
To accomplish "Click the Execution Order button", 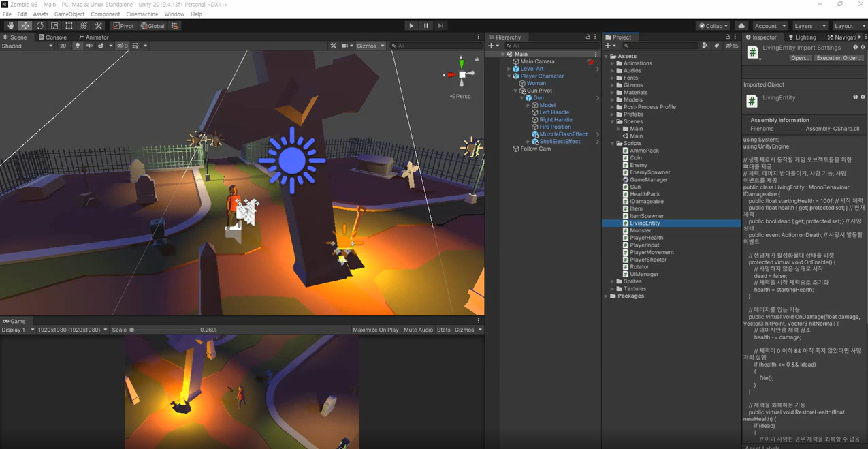I will pos(839,58).
